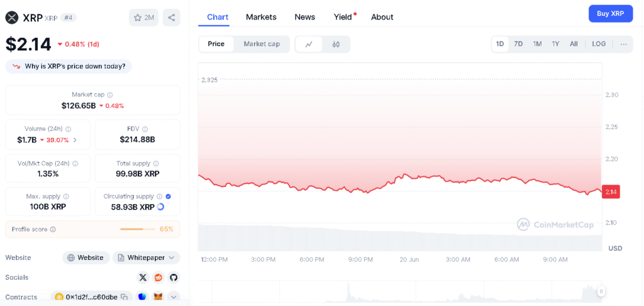This screenshot has height=306, width=644.
Task: Click the mini volume range navigator
Action: click(401, 292)
